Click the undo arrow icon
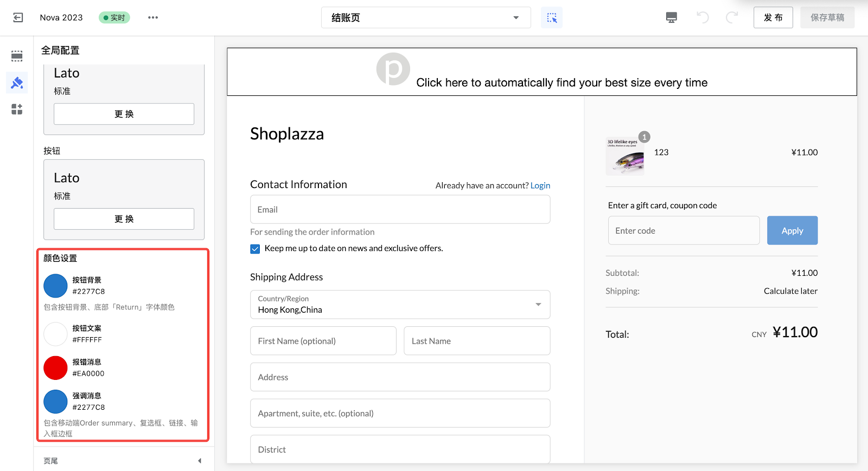 (x=703, y=17)
